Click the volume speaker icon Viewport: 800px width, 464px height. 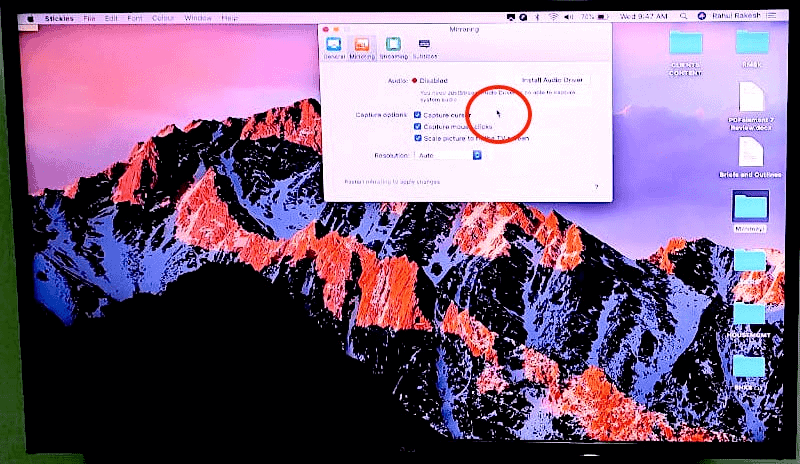pyautogui.click(x=569, y=17)
